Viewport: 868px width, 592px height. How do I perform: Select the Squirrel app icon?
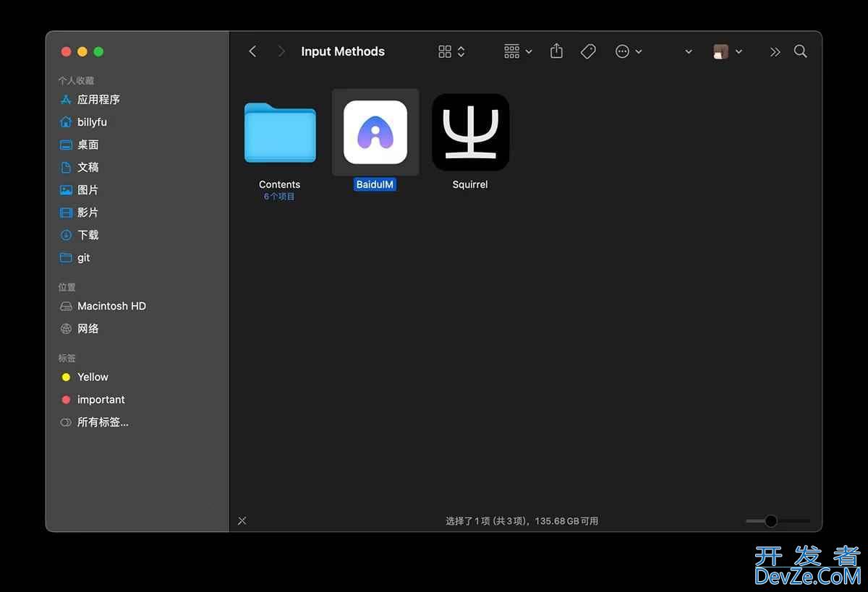[x=470, y=132]
